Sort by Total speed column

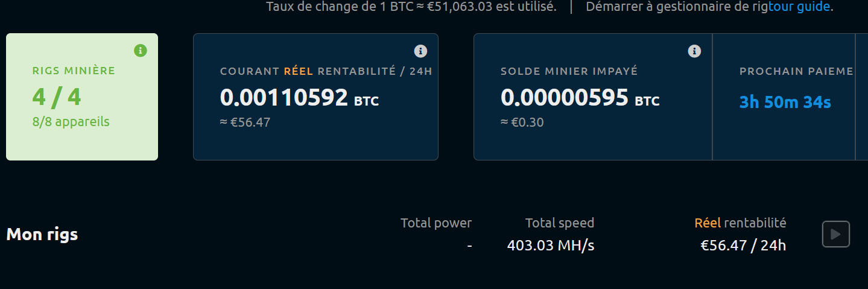[559, 223]
